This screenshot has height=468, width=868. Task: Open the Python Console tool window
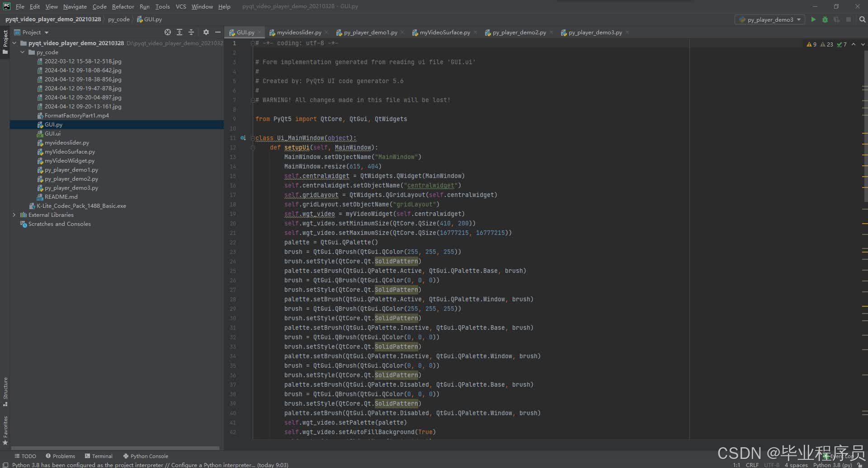pos(146,456)
